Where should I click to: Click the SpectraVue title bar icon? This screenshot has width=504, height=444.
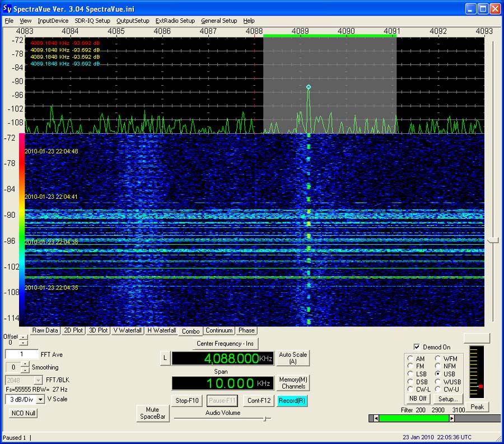(x=7, y=8)
